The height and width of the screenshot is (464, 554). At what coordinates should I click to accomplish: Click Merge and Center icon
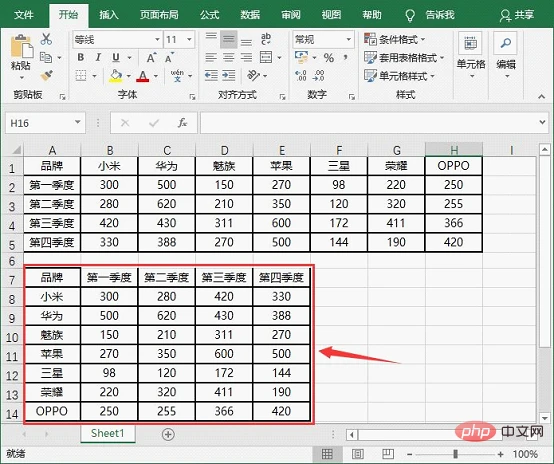(266, 57)
